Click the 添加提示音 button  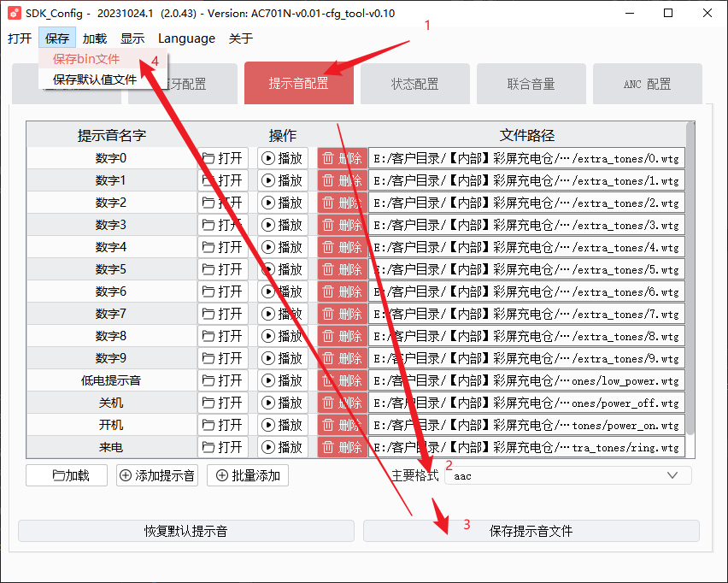(x=157, y=475)
